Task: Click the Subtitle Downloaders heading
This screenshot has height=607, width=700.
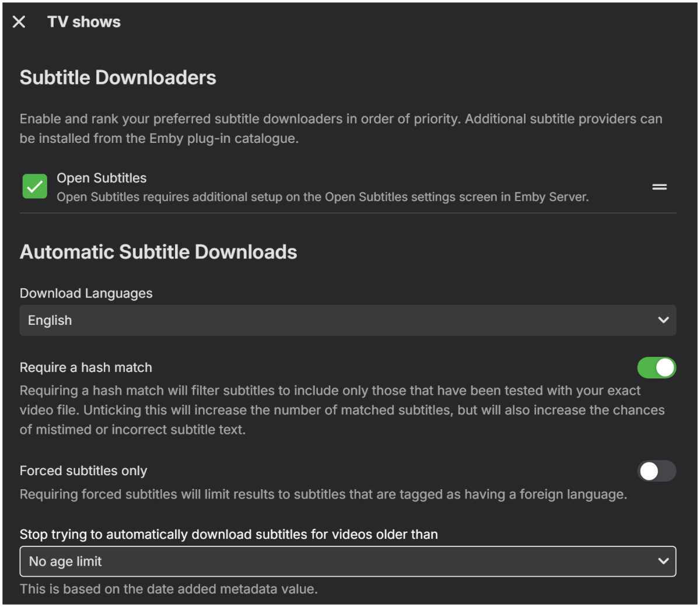Action: pyautogui.click(x=118, y=78)
